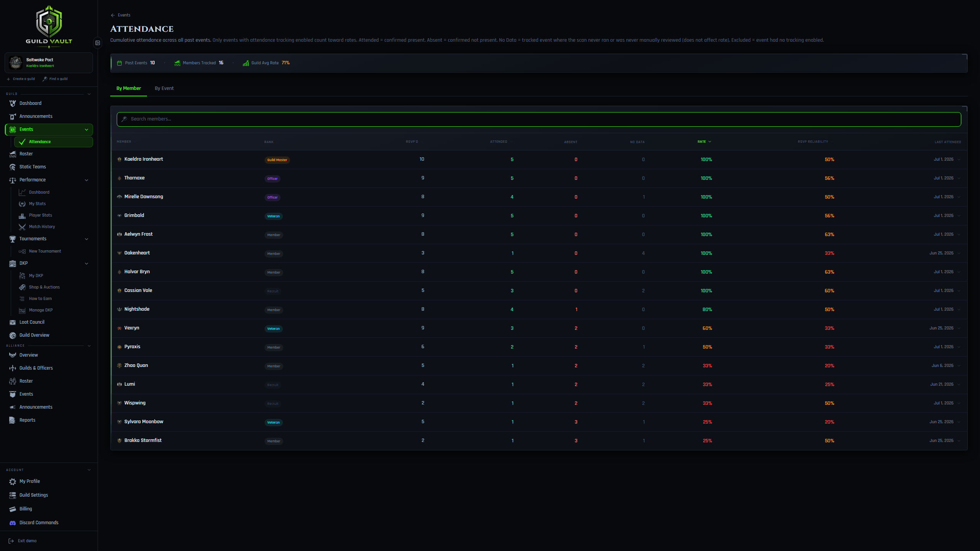Viewport: 980px width, 551px height.
Task: Click the Performance scales icon
Action: (13, 180)
